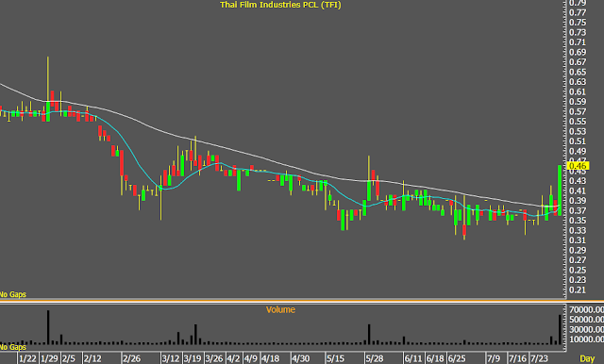Select the 6/25 date label
604x364 pixels.
457,358
